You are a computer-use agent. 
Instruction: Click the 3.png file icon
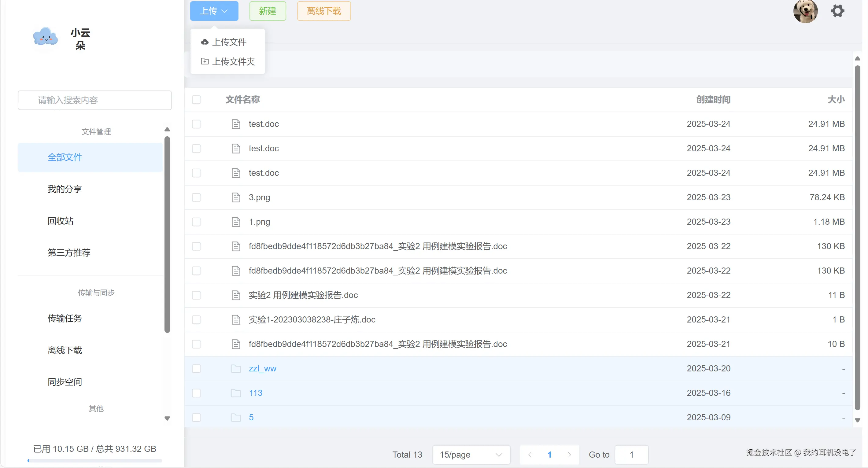(236, 197)
